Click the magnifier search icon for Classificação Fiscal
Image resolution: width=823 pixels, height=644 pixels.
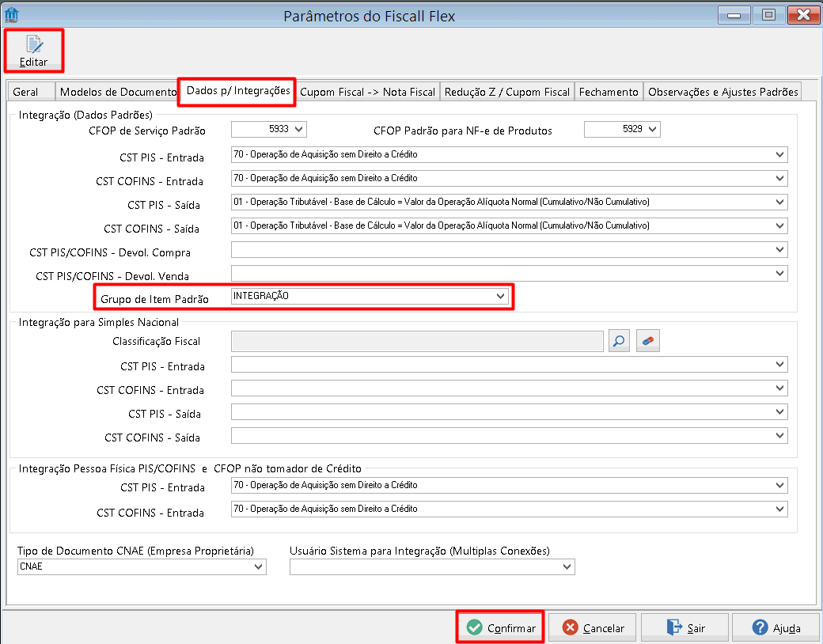tap(619, 341)
